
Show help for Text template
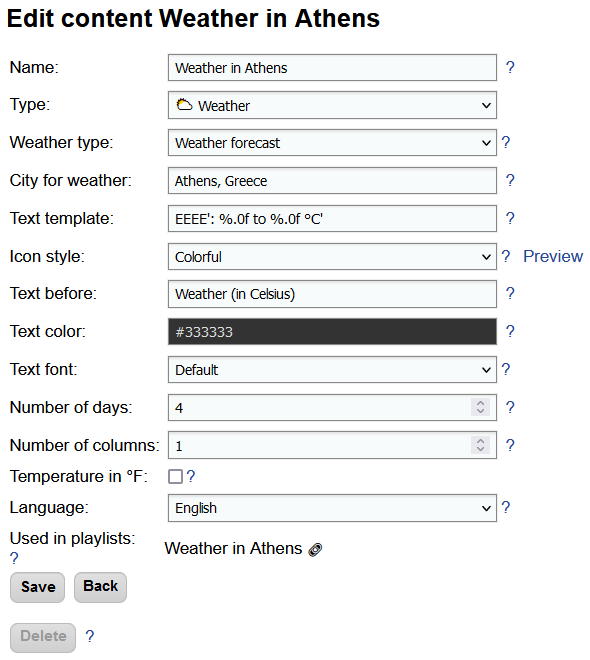[x=510, y=218]
